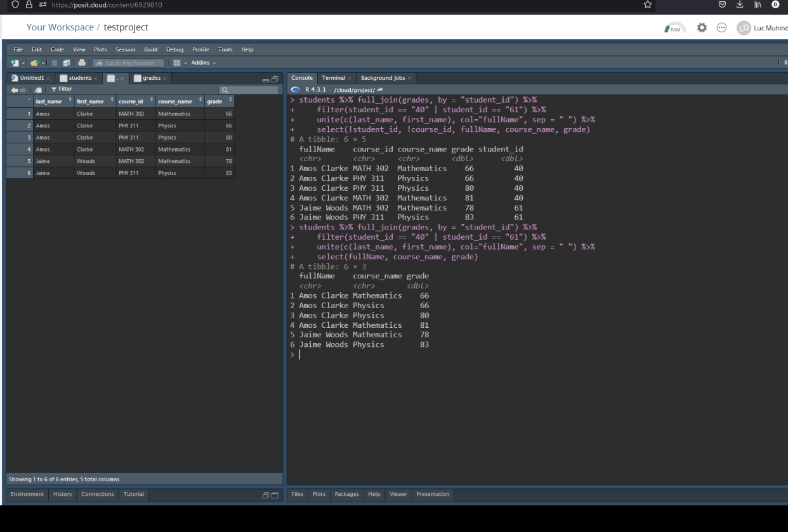
Task: Restore the Environment pane with its icon
Action: coord(266,495)
